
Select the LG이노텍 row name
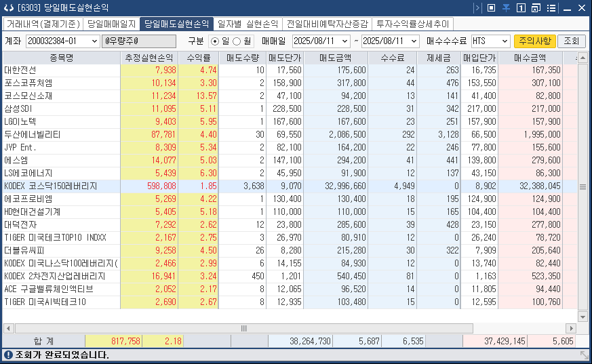pyautogui.click(x=20, y=121)
